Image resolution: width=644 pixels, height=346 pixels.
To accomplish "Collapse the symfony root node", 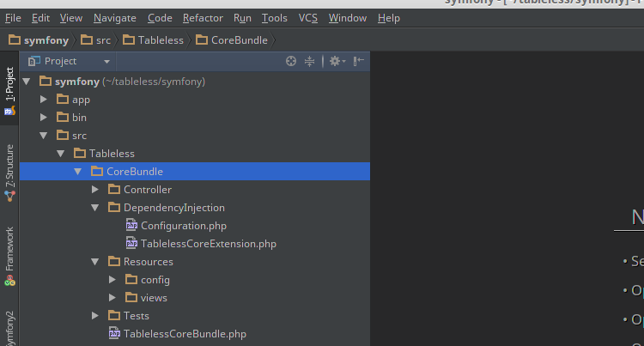I will pyautogui.click(x=27, y=82).
